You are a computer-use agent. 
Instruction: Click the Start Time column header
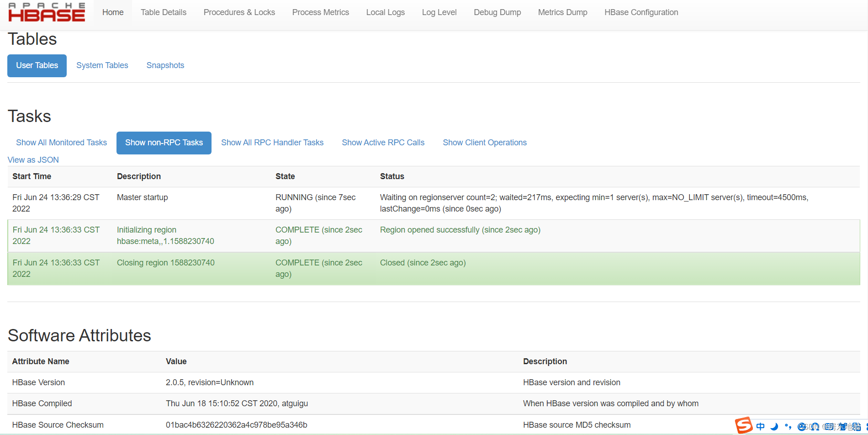32,176
